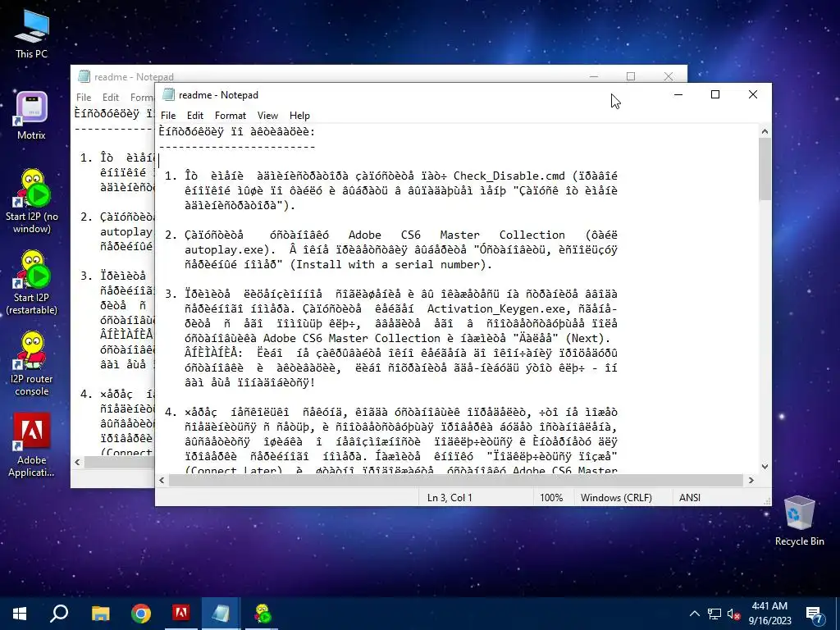Screen dimensions: 840x630
Task: Click vertical scrollbar down arrow
Action: click(x=765, y=467)
